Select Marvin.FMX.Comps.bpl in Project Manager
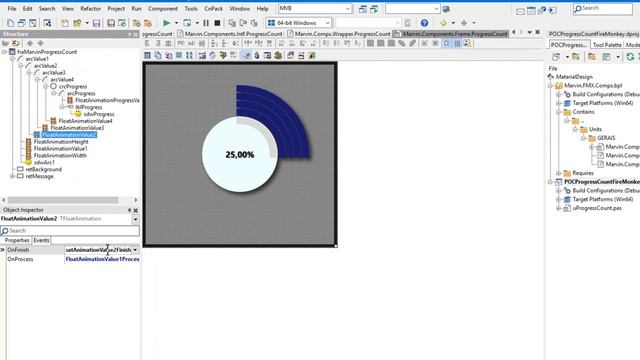Image resolution: width=640 pixels, height=360 pixels. 593,86
